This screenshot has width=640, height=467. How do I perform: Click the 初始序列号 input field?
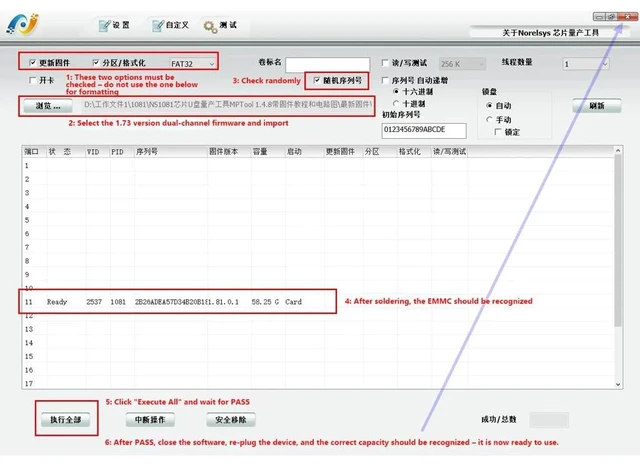point(424,130)
